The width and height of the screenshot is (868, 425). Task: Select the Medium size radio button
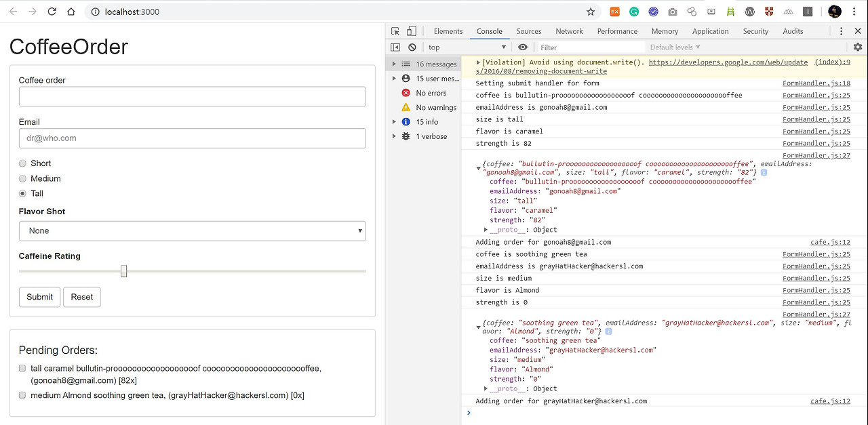click(23, 179)
